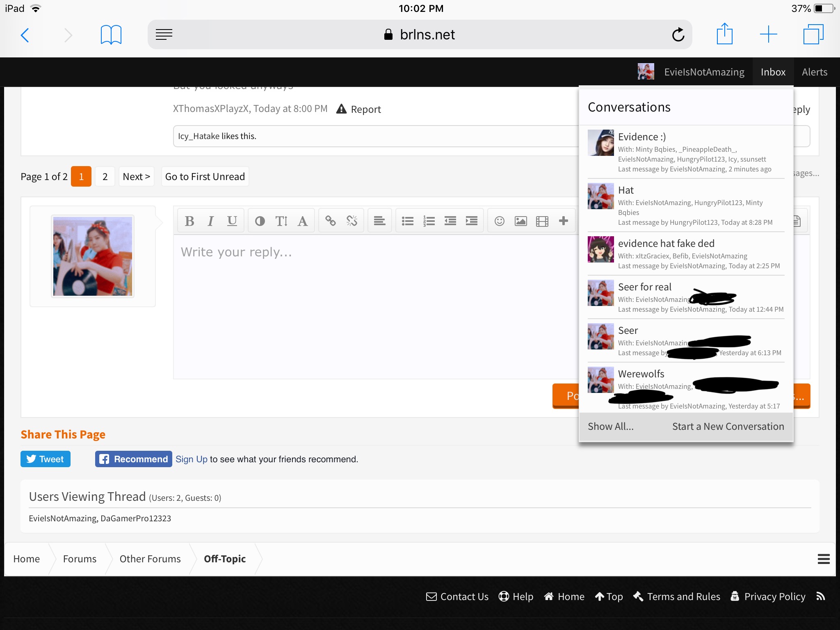Click Start a New Conversation
Viewport: 840px width, 630px height.
[x=728, y=426]
